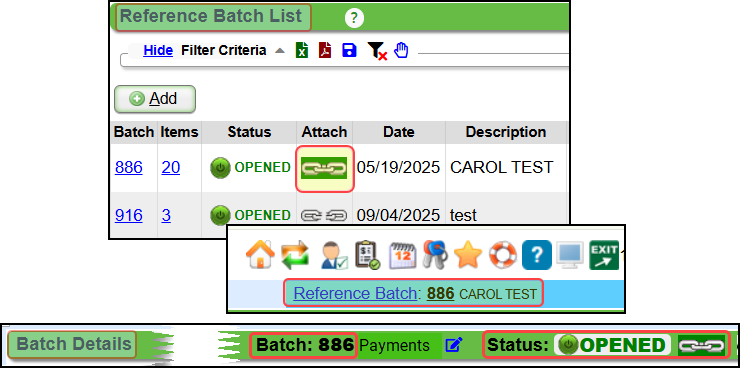Open the 20 items link for batch 886
Viewport: 740px width, 368px height.
(170, 167)
